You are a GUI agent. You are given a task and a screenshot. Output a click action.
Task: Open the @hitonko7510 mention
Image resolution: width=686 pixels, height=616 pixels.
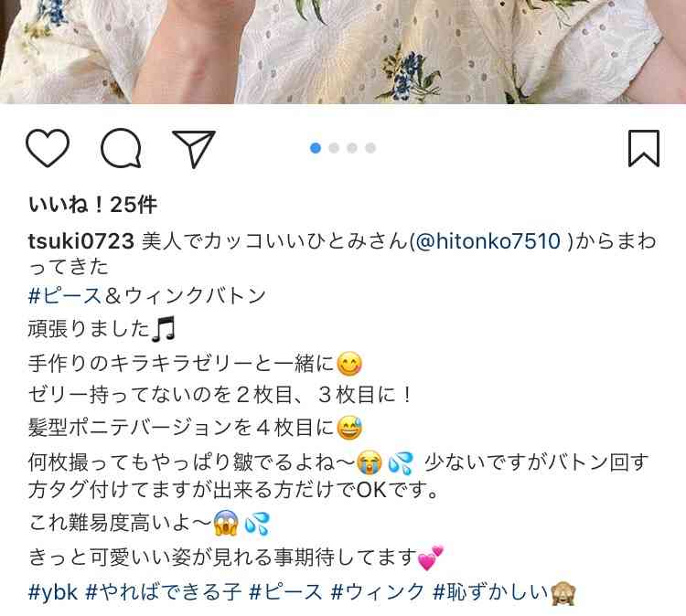tap(488, 241)
